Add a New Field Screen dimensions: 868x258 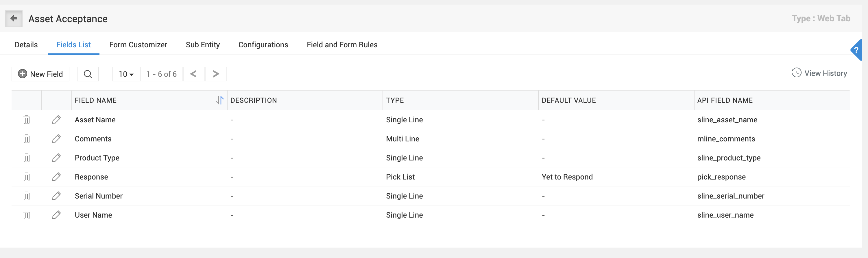40,74
